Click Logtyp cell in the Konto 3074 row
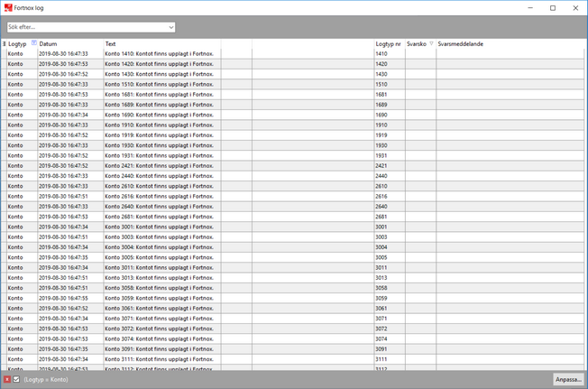Image resolution: width=588 pixels, height=389 pixels. (x=23, y=338)
